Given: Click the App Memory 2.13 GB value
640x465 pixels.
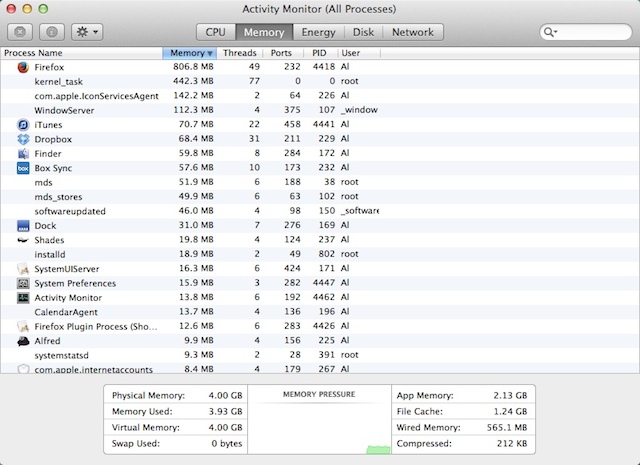Looking at the screenshot, I should (x=510, y=396).
